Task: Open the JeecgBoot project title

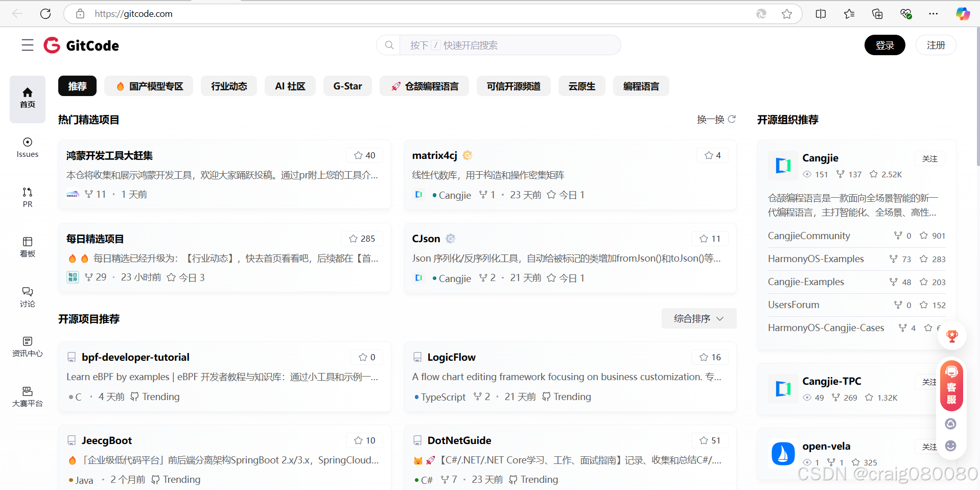Action: 107,440
